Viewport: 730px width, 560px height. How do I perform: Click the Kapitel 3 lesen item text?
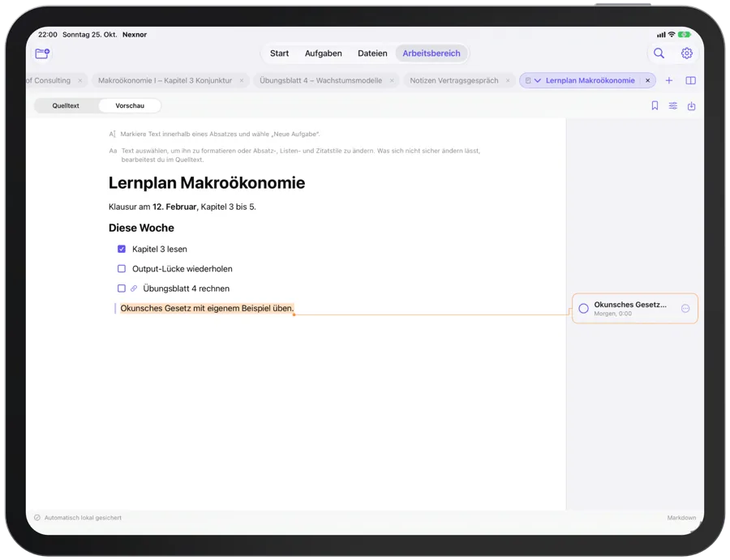[x=160, y=250]
